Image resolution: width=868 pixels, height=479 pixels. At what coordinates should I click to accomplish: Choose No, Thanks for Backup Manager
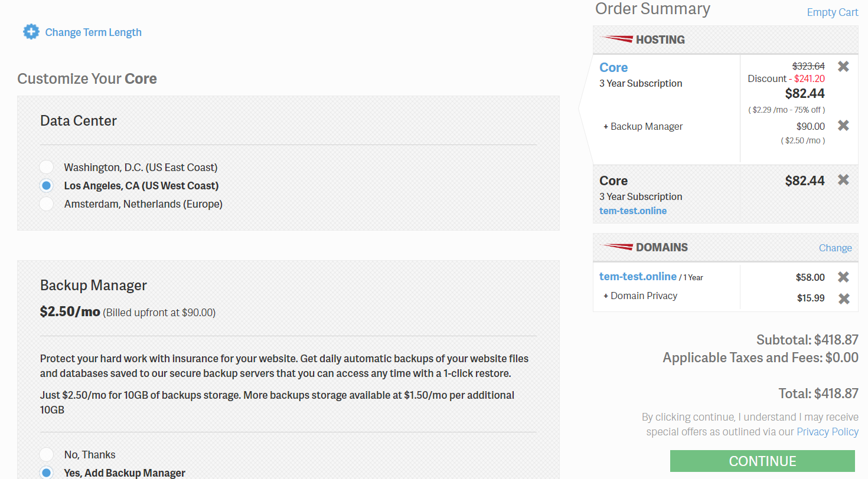click(x=47, y=454)
